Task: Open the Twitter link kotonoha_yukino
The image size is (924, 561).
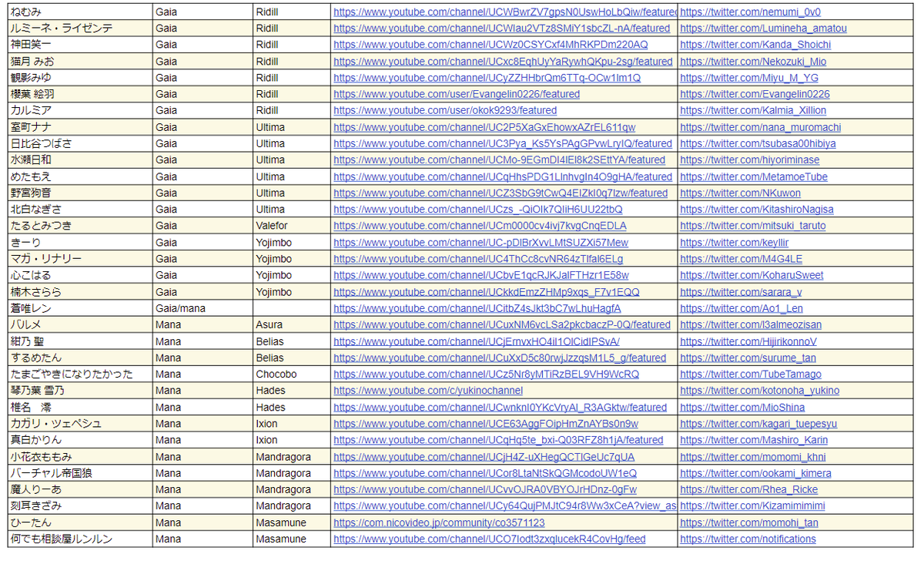Action: (x=760, y=391)
